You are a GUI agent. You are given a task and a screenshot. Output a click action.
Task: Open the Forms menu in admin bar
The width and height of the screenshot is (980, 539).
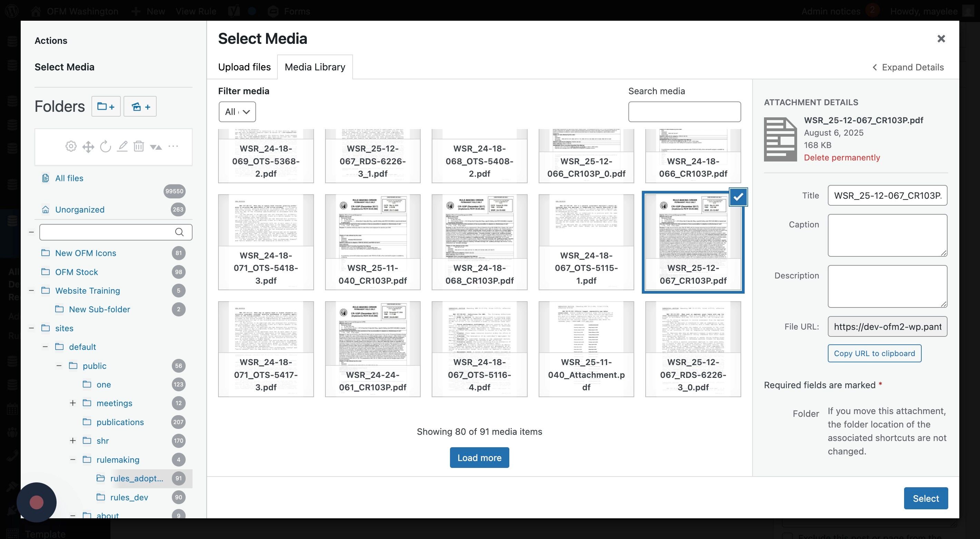coord(290,11)
